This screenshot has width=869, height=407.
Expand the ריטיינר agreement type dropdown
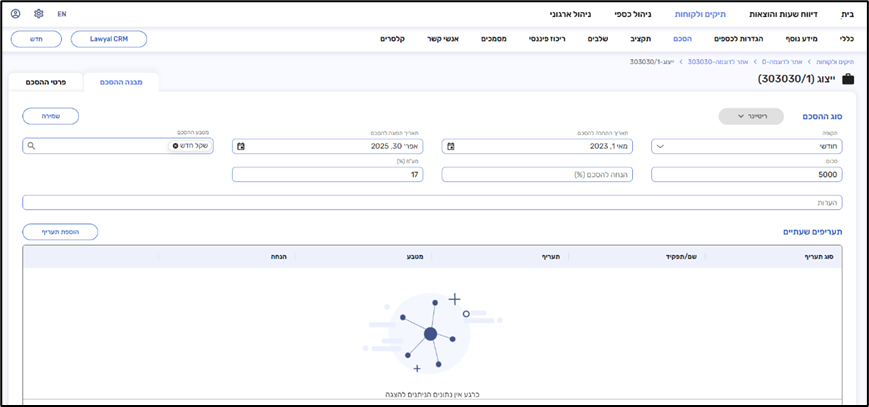(751, 117)
